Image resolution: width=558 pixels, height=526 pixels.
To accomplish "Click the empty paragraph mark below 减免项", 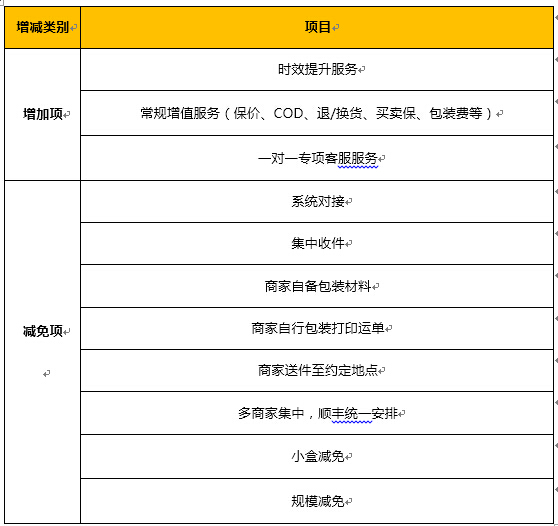I will pos(46,374).
